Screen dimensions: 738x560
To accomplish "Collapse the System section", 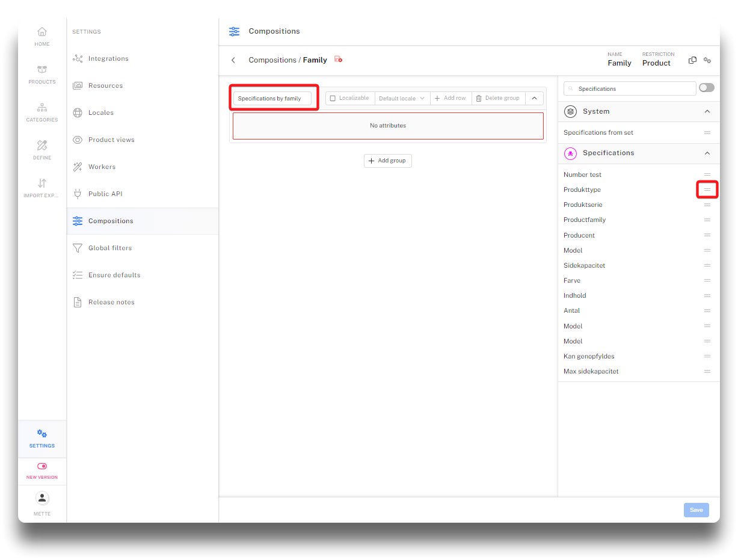I will (x=707, y=111).
